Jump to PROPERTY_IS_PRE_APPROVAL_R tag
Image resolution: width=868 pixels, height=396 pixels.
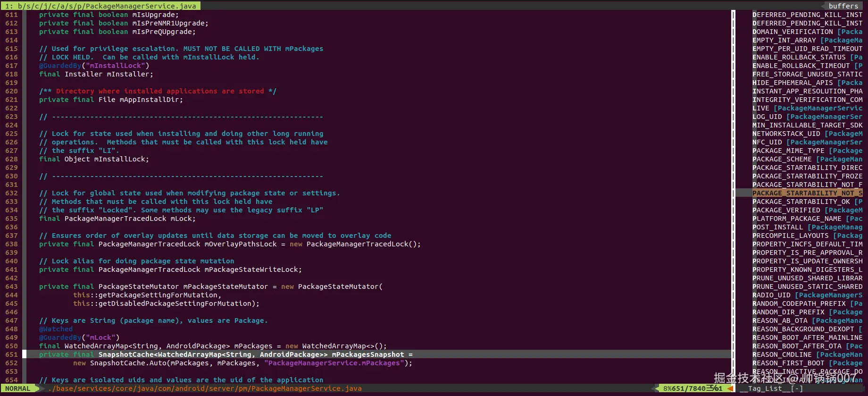coord(807,253)
